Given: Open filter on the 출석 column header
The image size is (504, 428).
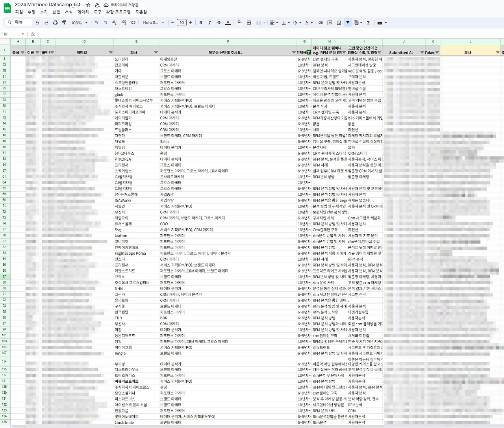Looking at the screenshot, I should click(22, 52).
